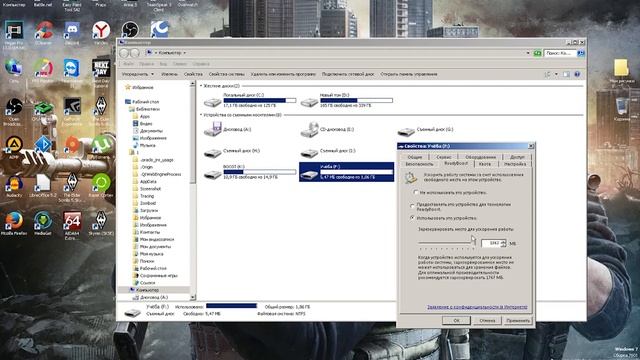The height and width of the screenshot is (360, 640).
Task: Select Desktop in the navigation tree
Action: 142,102
